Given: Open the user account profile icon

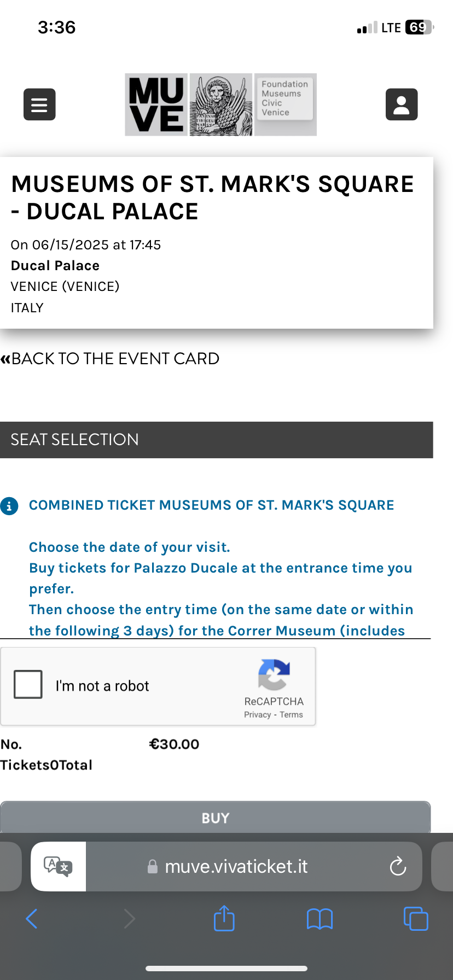Looking at the screenshot, I should pos(402,104).
